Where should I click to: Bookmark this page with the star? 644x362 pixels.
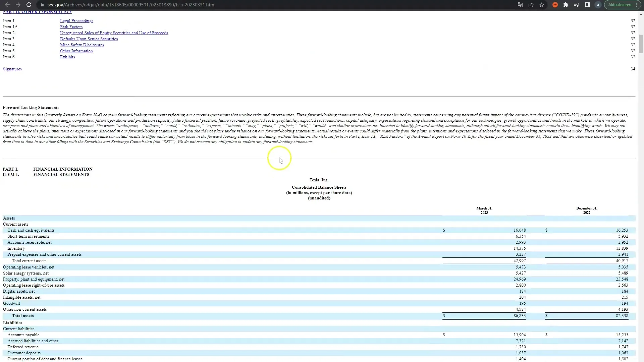542,5
